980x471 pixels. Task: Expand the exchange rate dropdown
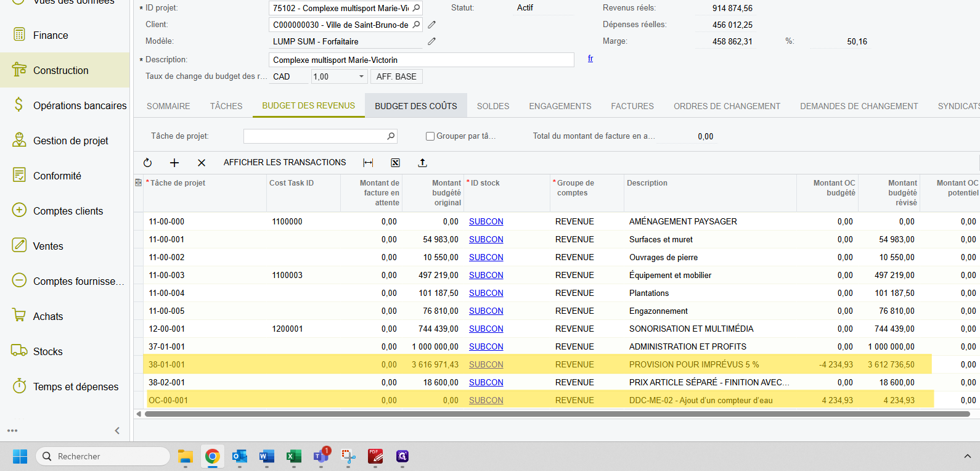tap(361, 76)
